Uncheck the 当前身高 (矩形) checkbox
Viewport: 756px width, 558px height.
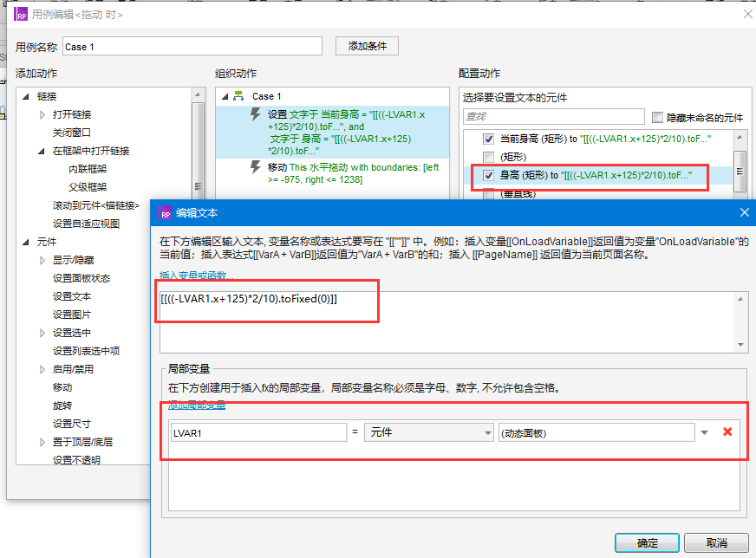point(488,139)
